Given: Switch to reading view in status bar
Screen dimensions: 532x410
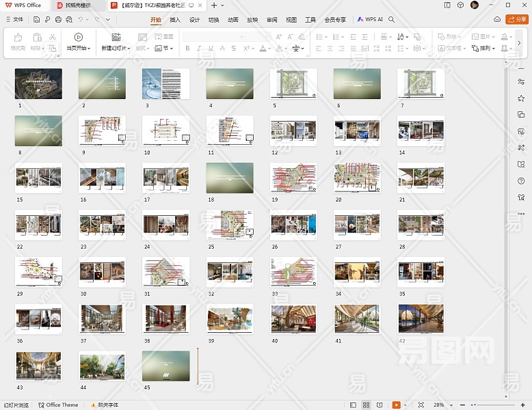Looking at the screenshot, I should pos(380,405).
